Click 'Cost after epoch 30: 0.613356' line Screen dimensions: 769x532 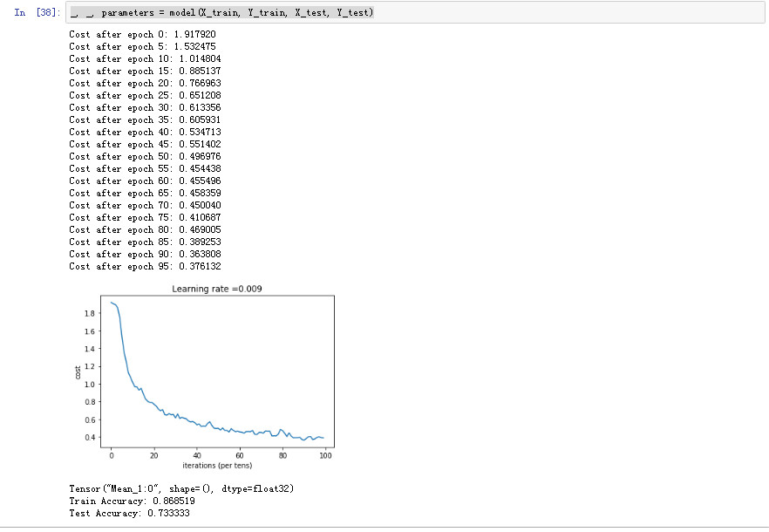(145, 107)
